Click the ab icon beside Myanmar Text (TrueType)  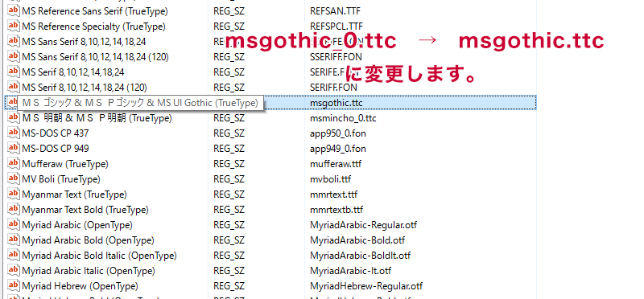tap(14, 195)
